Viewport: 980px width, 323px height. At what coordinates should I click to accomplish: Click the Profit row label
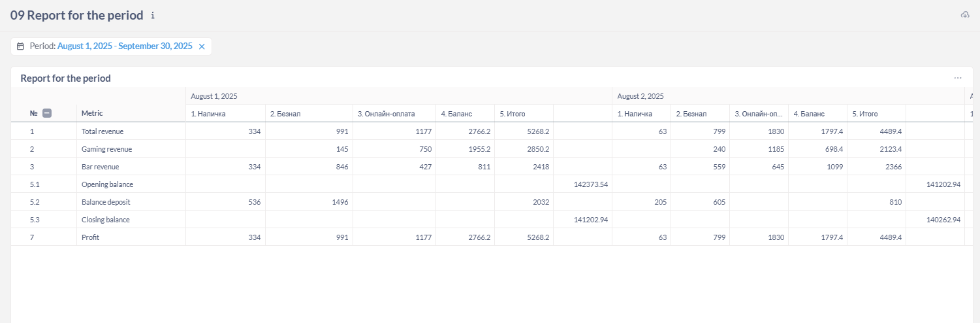(x=91, y=237)
